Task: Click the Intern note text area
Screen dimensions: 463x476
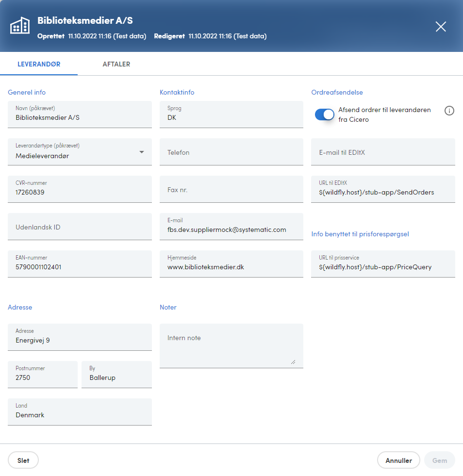Action: [x=231, y=346]
